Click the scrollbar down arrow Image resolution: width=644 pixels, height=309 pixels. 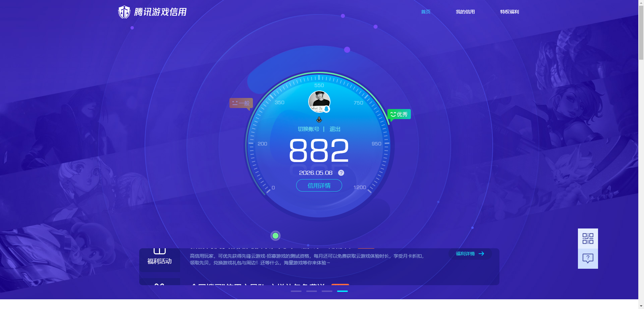coord(641,306)
